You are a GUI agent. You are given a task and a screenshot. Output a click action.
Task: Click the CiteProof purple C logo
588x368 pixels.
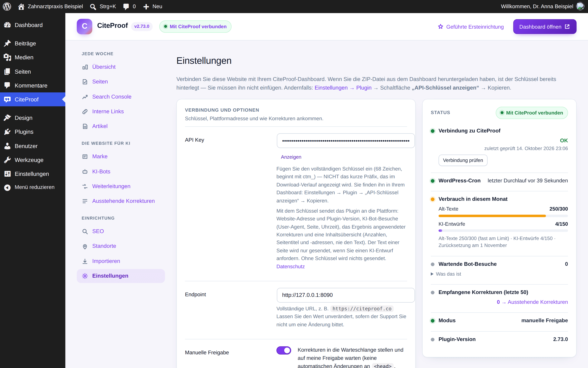pyautogui.click(x=84, y=26)
